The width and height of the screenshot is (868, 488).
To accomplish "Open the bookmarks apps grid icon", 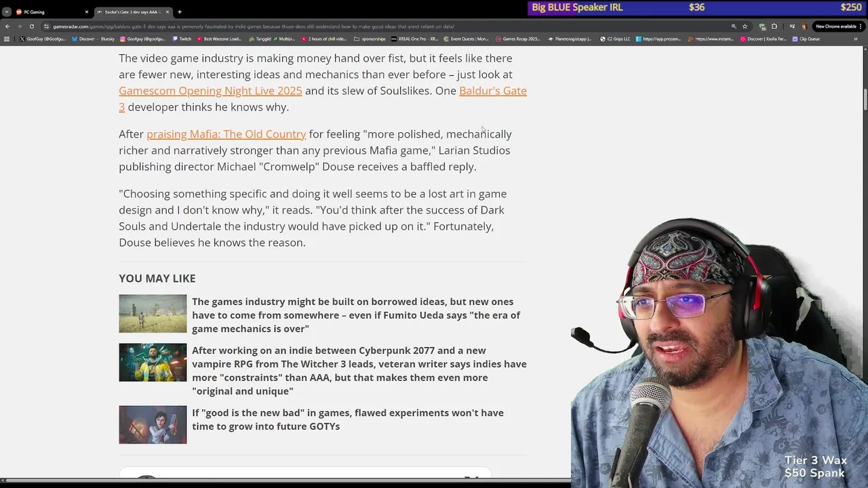I will 7,39.
